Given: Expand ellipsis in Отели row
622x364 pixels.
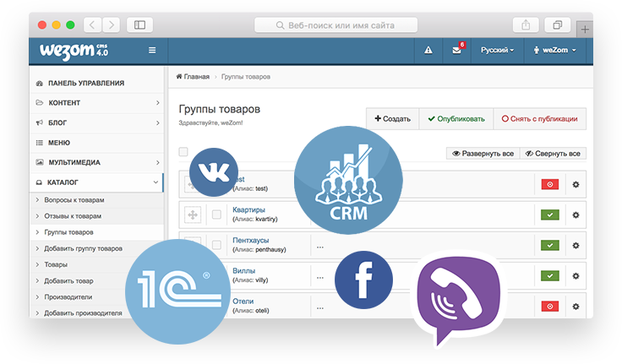Looking at the screenshot, I should [320, 308].
